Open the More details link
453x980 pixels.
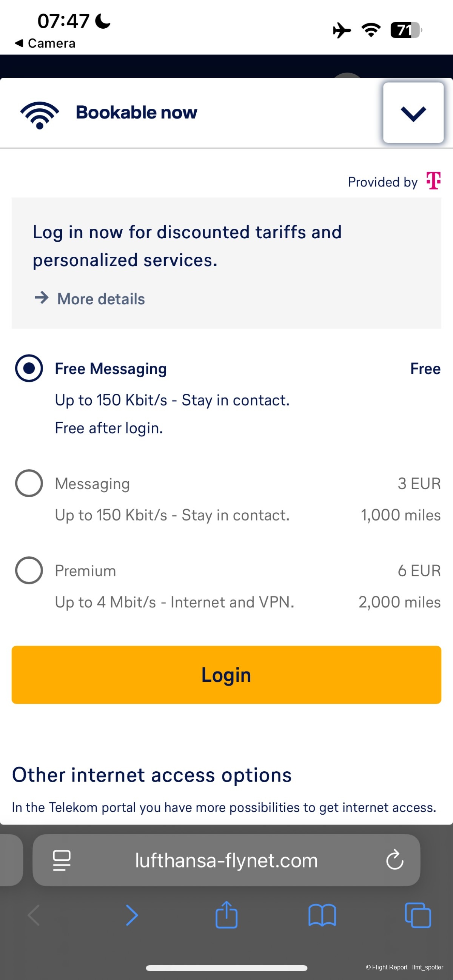click(101, 299)
